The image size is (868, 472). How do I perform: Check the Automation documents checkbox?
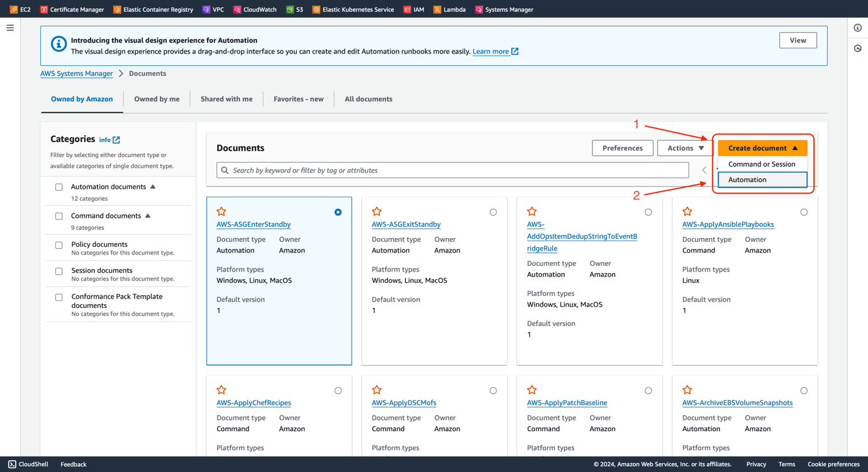point(59,187)
